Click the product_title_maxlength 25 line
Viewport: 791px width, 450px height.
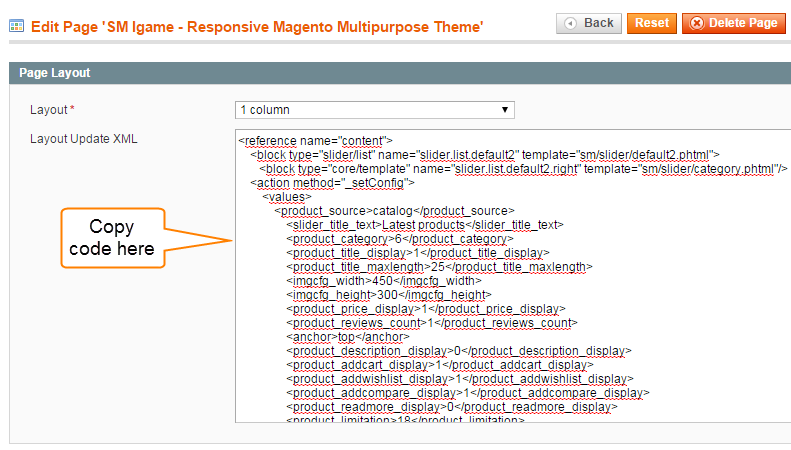click(439, 267)
